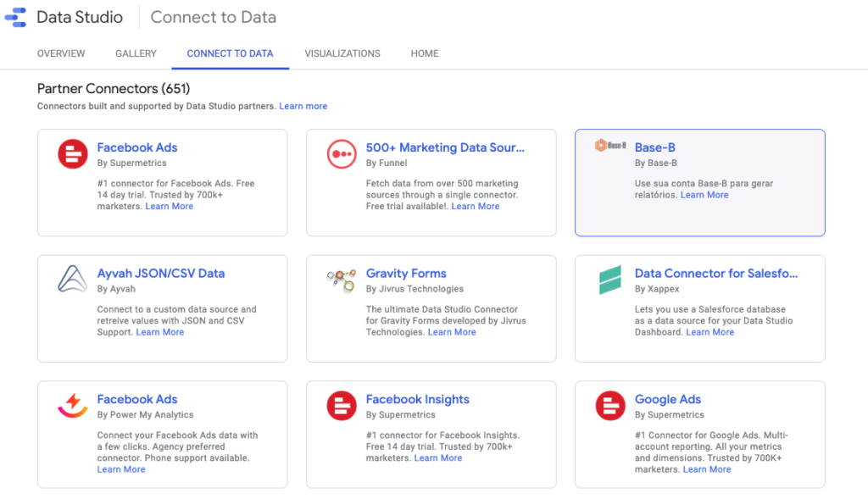Click Learn More in Google Ads card
Screen dimensions: 868x499
click(707, 469)
